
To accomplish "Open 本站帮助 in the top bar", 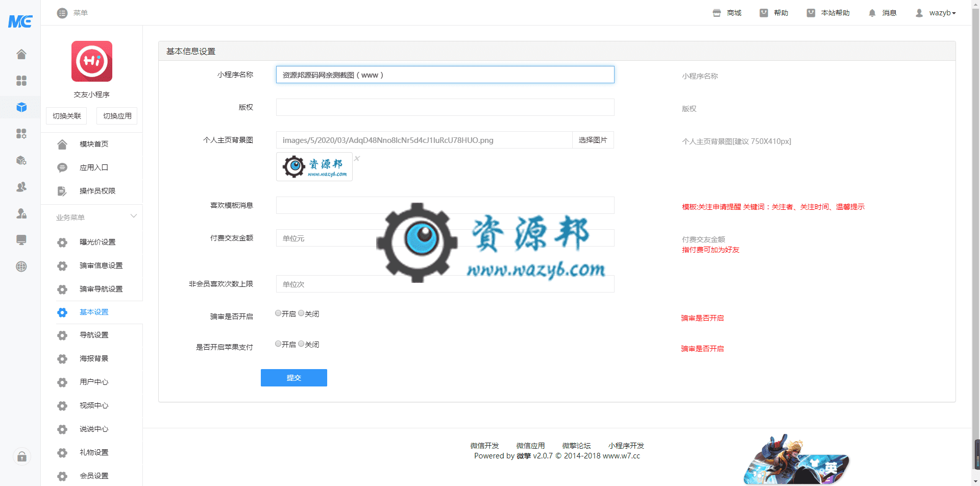I will click(x=828, y=13).
